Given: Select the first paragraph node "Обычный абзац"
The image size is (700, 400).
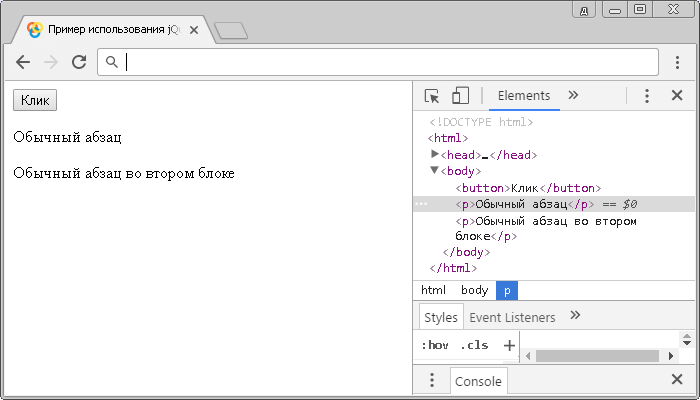Looking at the screenshot, I should (x=525, y=204).
